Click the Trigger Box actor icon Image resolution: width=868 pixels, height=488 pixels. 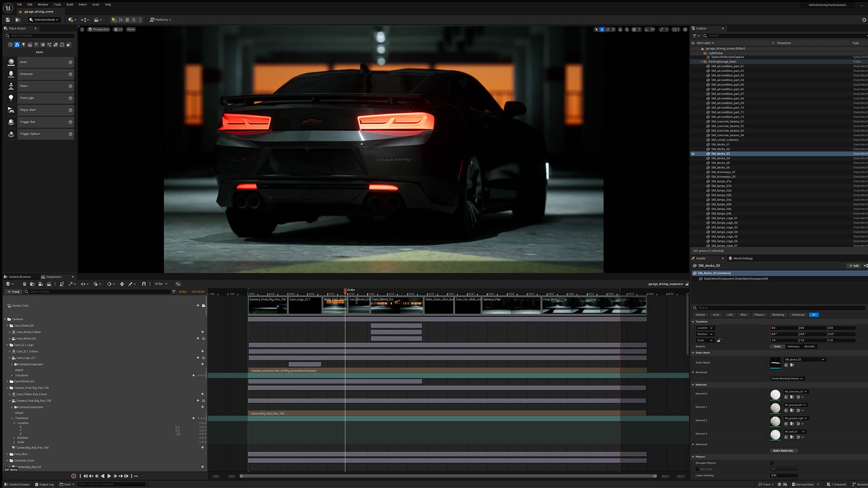[11, 122]
